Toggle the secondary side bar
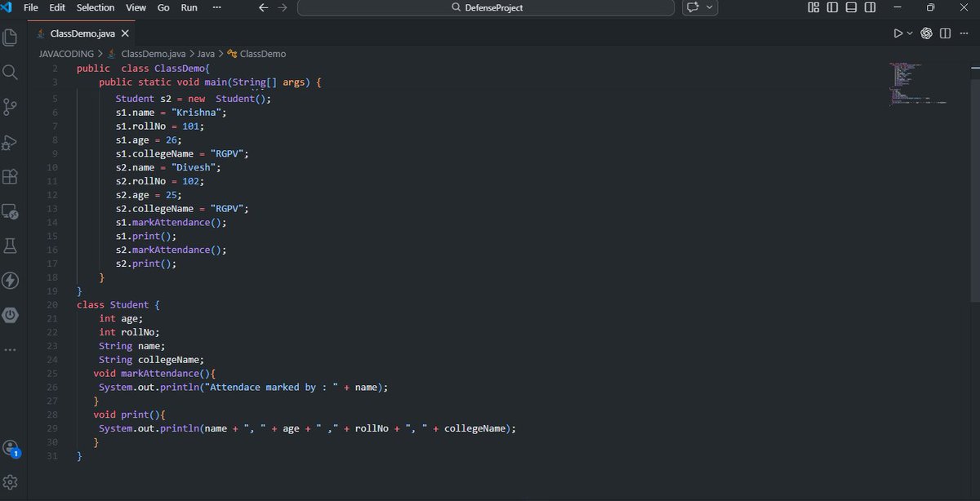This screenshot has height=501, width=980. click(x=871, y=7)
